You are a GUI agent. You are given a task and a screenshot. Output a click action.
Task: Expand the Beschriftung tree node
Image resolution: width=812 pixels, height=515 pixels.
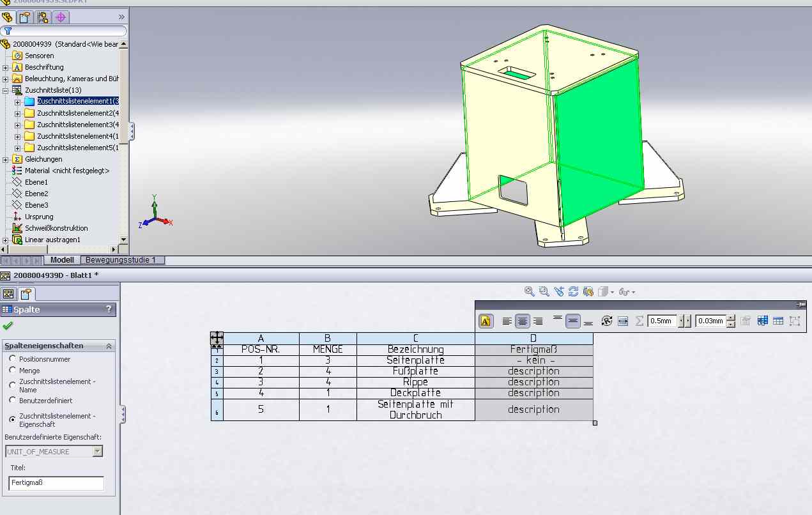(6, 67)
